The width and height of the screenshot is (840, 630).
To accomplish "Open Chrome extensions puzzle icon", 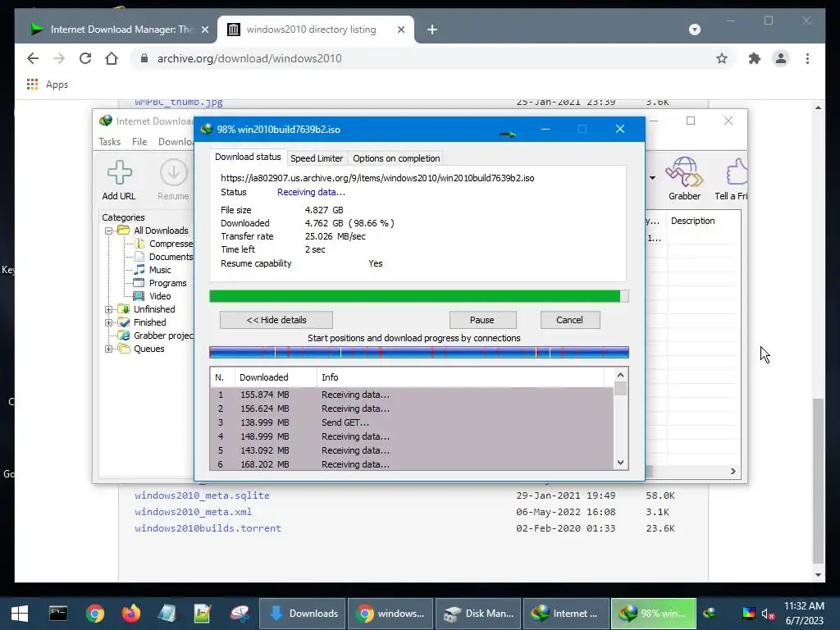I will pos(755,58).
